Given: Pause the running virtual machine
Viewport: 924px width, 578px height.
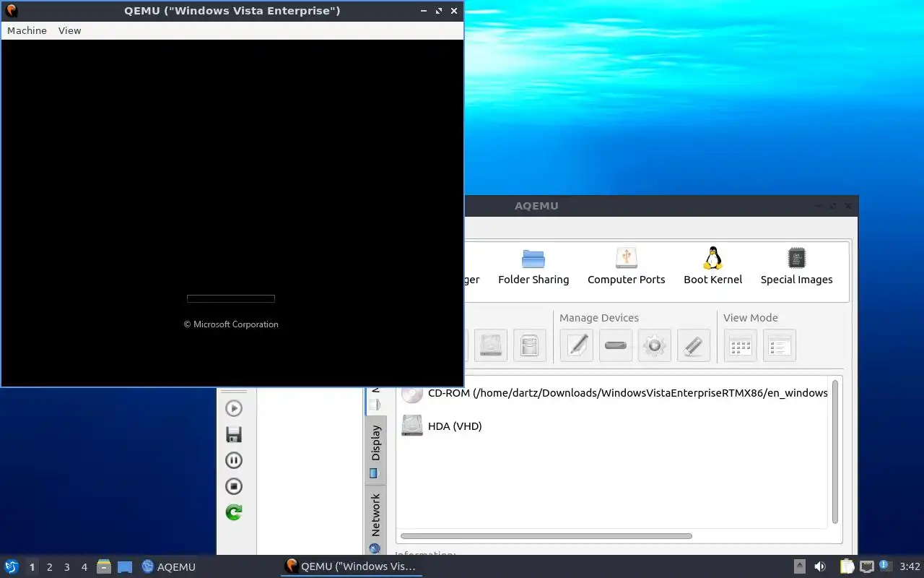Looking at the screenshot, I should (x=234, y=460).
